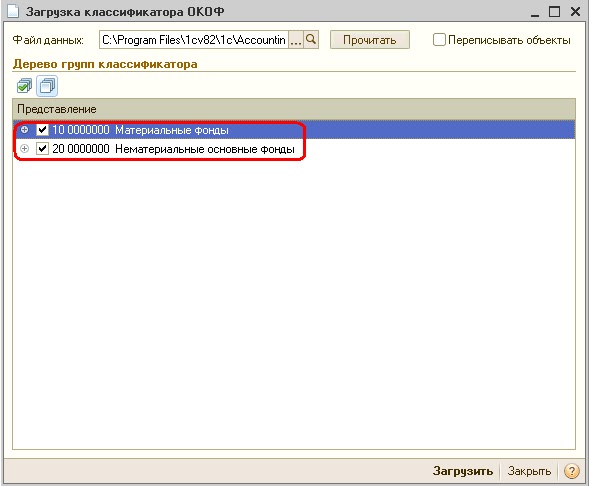Viewport: 589px width, 486px height.
Task: Click the check all groups icon
Action: pos(24,86)
